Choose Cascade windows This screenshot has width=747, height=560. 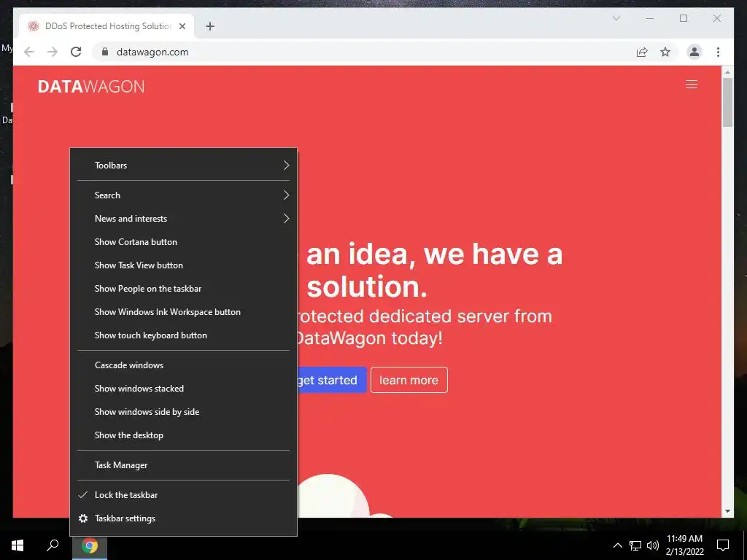pos(183,365)
